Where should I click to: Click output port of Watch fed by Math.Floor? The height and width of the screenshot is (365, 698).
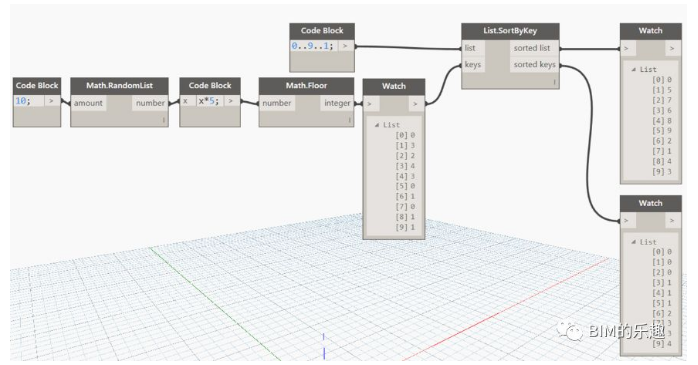coord(415,104)
